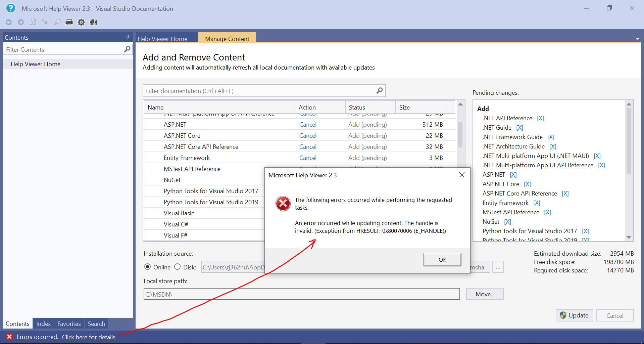Switch to the Help Viewer Home tab
The width and height of the screenshot is (644, 344).
(162, 39)
